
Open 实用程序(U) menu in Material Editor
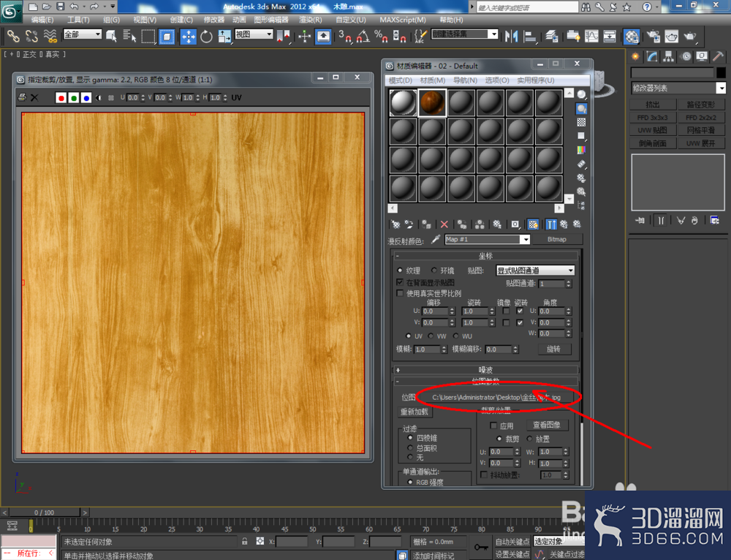[x=535, y=80]
